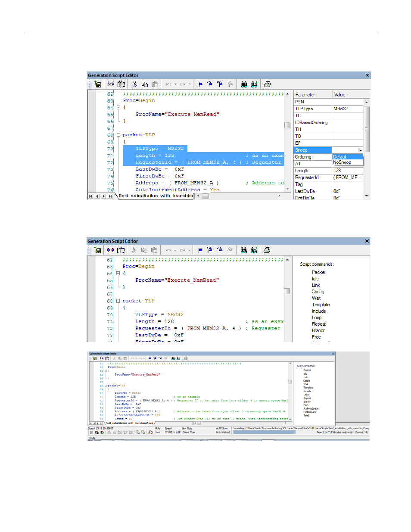411x532 pixels.
Task: Click vertical scrollbar thumb in middle code editor
Action: click(287, 291)
